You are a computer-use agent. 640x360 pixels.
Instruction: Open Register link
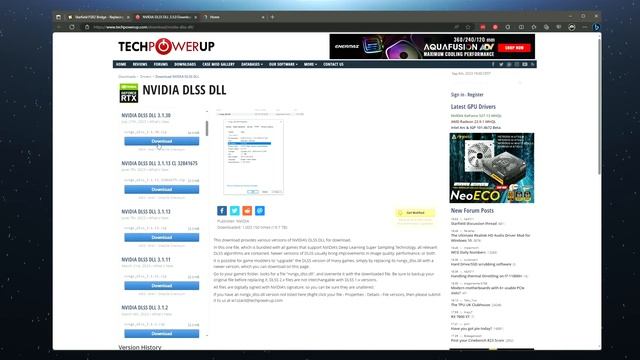coord(475,95)
